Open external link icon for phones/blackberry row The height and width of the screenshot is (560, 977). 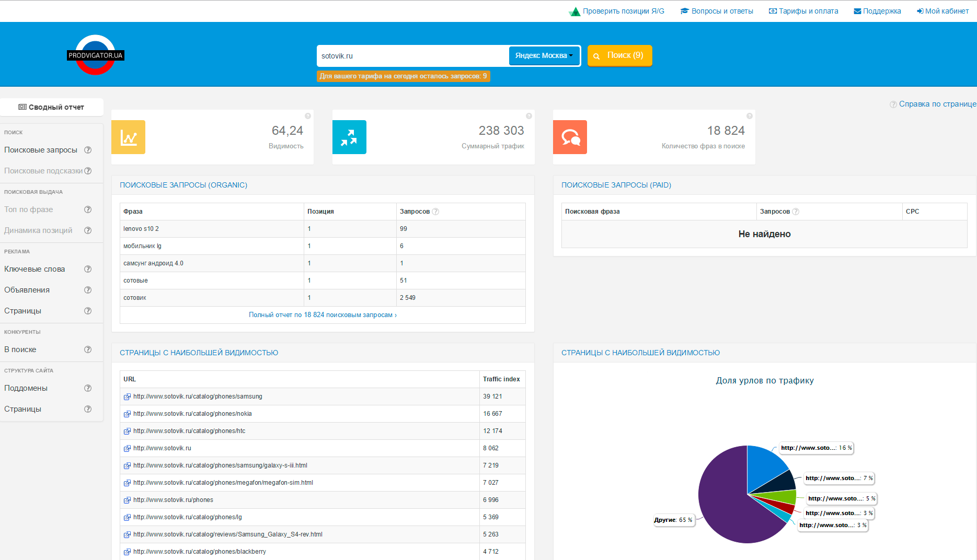click(x=127, y=552)
